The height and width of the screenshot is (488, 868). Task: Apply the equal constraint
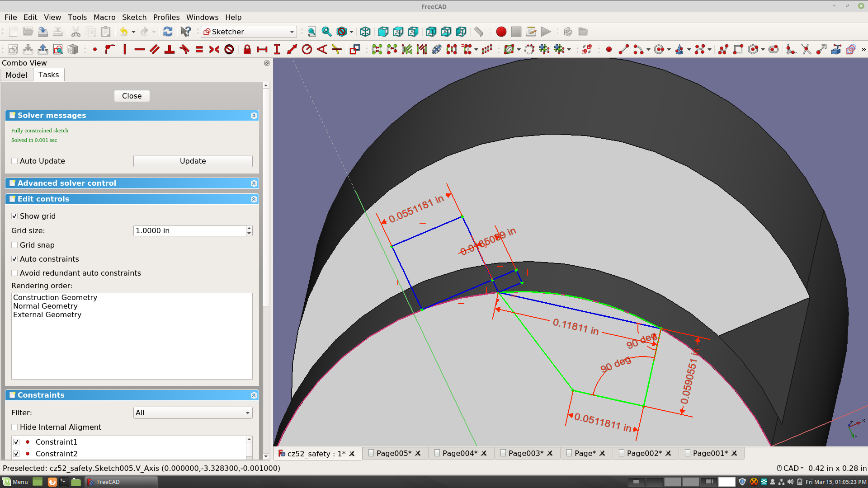[199, 49]
